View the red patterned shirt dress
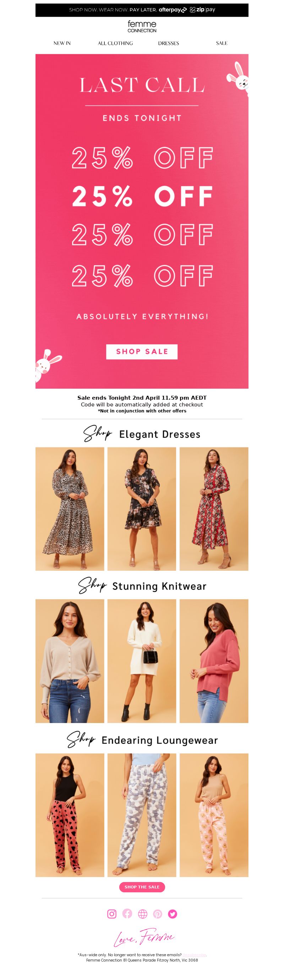The height and width of the screenshot is (980, 284). pyautogui.click(x=214, y=509)
